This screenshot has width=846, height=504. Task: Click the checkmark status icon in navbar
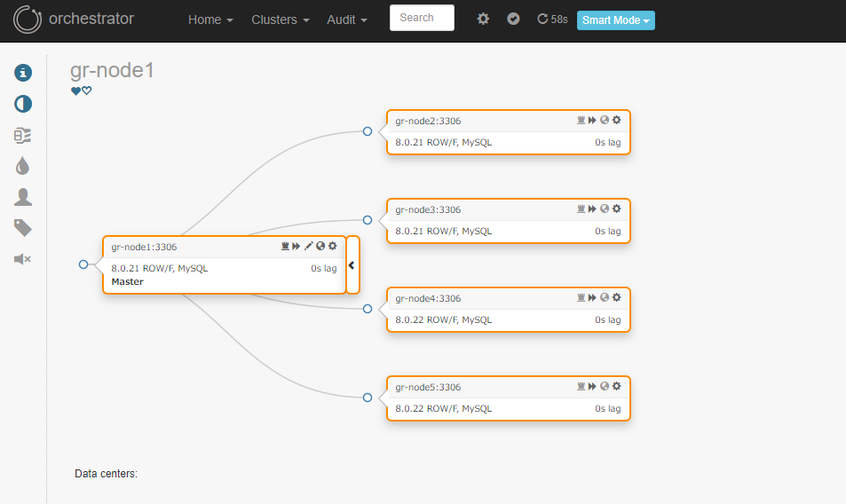(513, 19)
